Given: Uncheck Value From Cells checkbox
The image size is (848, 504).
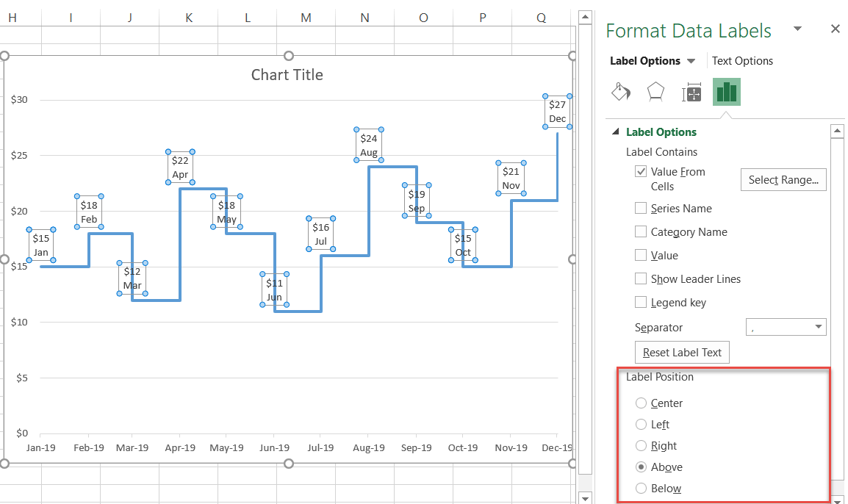Looking at the screenshot, I should (x=640, y=171).
